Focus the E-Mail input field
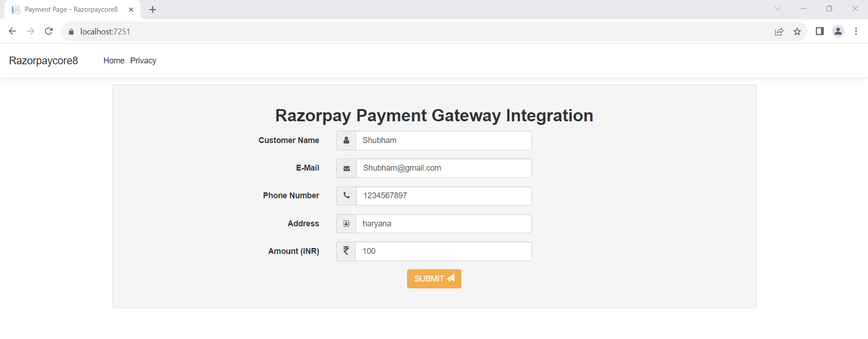 pos(444,168)
